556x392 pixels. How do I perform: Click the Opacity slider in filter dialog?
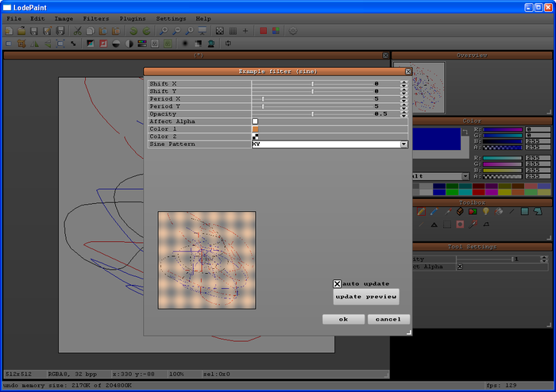pyautogui.click(x=313, y=114)
